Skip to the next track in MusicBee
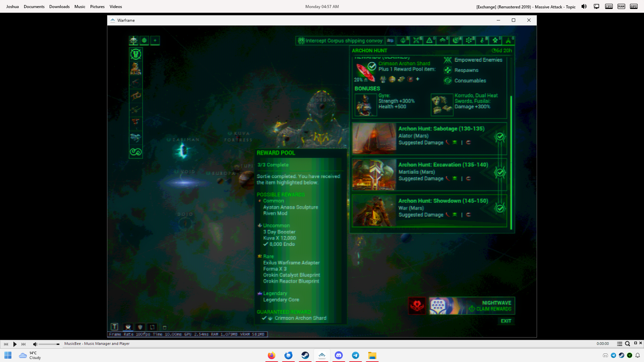 click(x=23, y=344)
